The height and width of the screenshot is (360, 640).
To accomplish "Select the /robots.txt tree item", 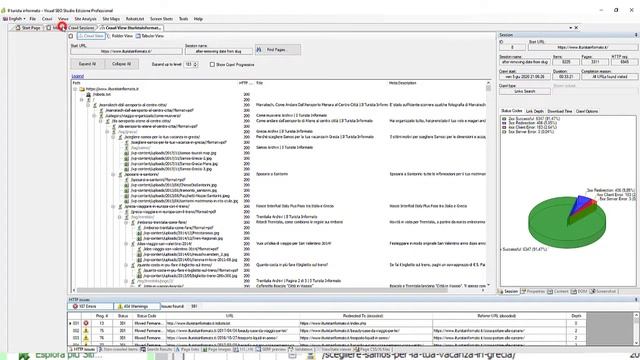I will (101, 94).
